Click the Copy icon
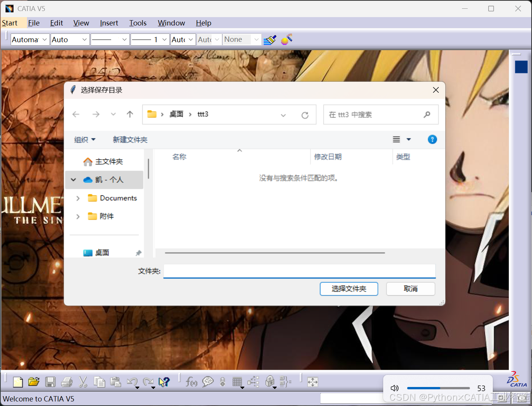Image resolution: width=532 pixels, height=406 pixels. click(x=99, y=382)
